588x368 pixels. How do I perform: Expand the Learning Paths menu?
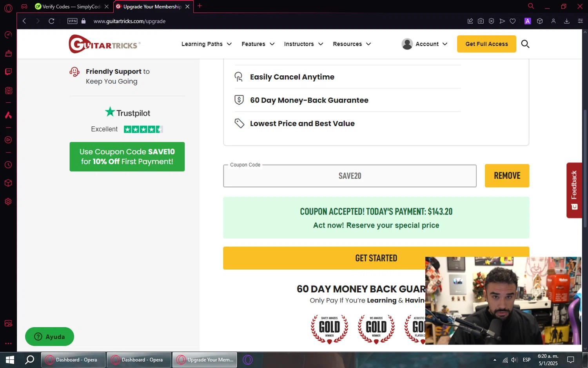(x=207, y=44)
